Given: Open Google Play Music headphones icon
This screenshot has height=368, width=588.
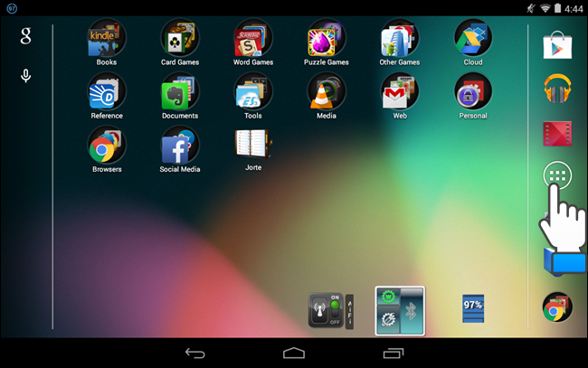Looking at the screenshot, I should (557, 89).
